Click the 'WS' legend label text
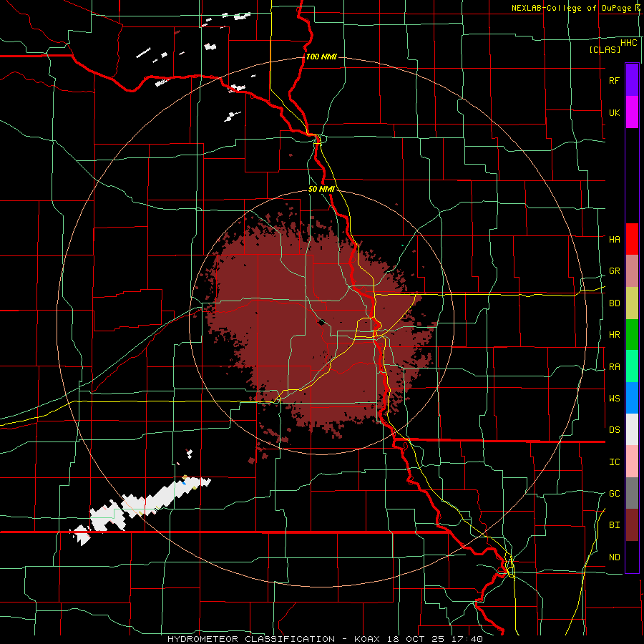This screenshot has width=644, height=644. coord(614,398)
